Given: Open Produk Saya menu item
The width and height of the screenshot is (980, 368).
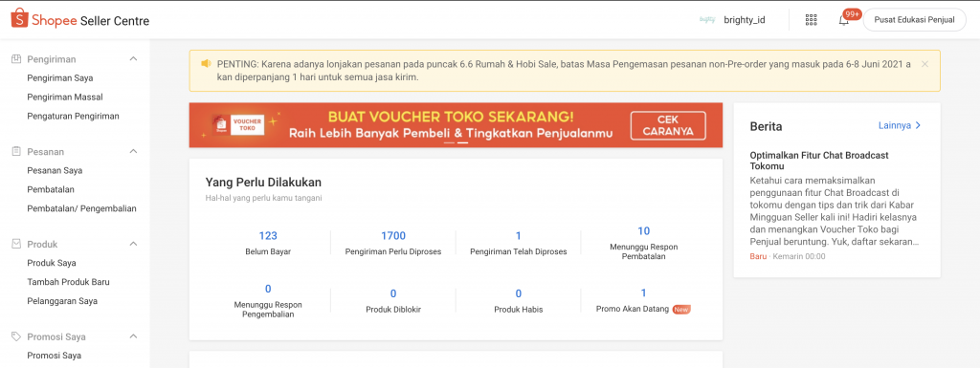Looking at the screenshot, I should [52, 263].
